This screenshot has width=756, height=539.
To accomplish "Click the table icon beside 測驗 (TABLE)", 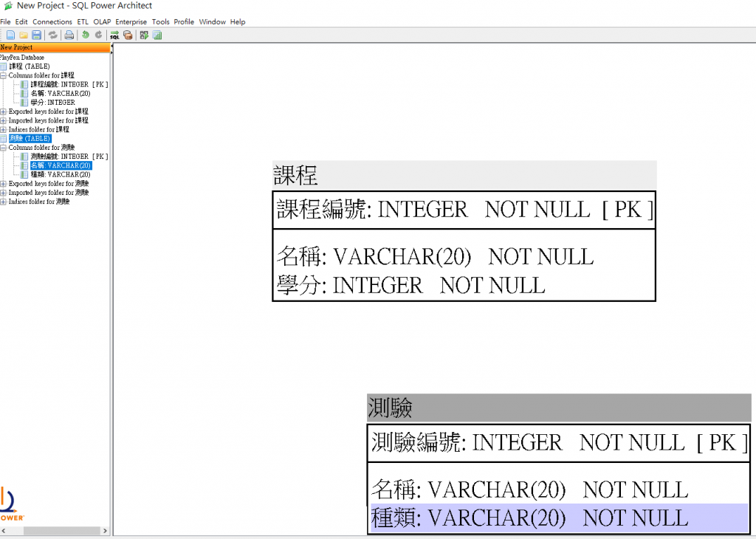I will (x=4, y=138).
